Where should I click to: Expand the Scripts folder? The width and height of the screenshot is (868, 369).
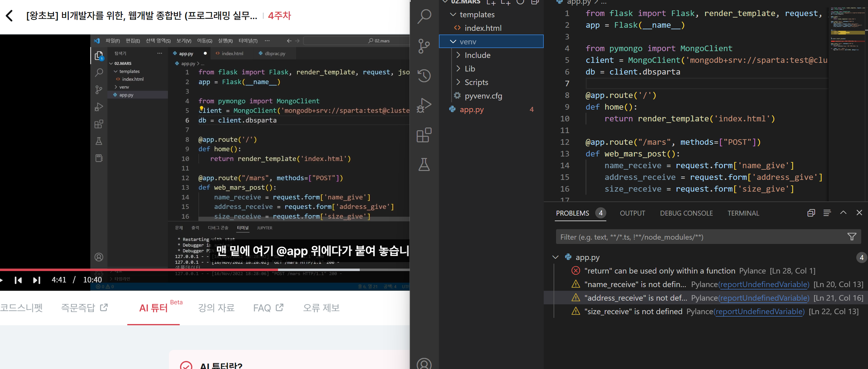pos(458,82)
